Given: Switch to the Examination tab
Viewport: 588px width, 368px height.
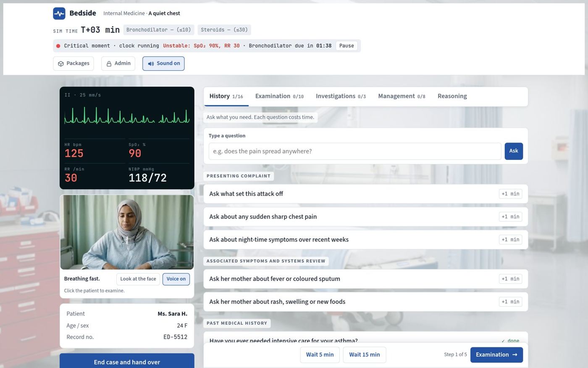Looking at the screenshot, I should 279,96.
